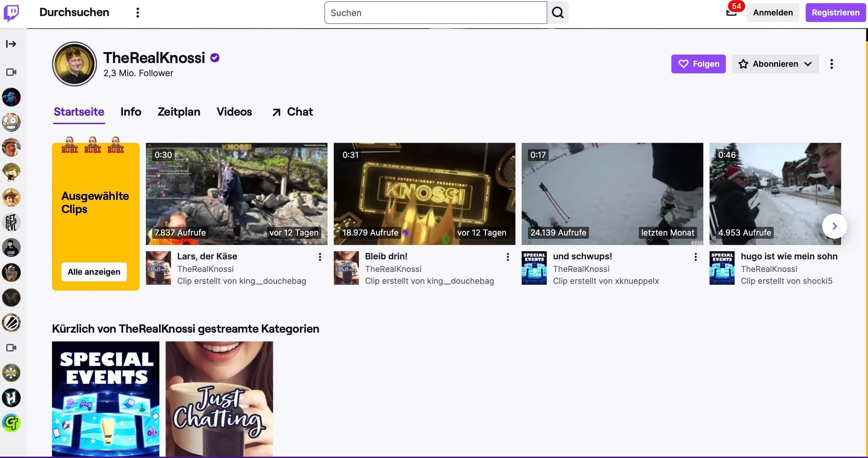Open channel options three-dot menu

pyautogui.click(x=831, y=64)
